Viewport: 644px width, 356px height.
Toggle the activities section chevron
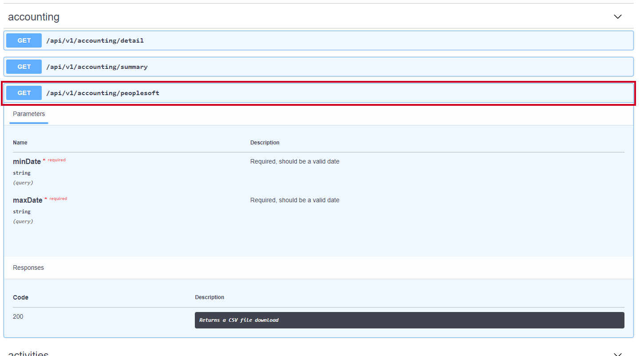coord(617,354)
